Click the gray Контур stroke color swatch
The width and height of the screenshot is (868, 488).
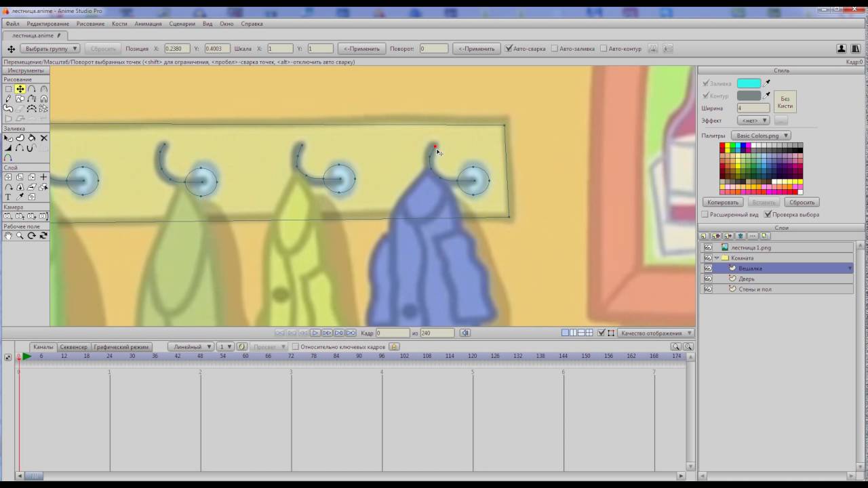click(749, 96)
